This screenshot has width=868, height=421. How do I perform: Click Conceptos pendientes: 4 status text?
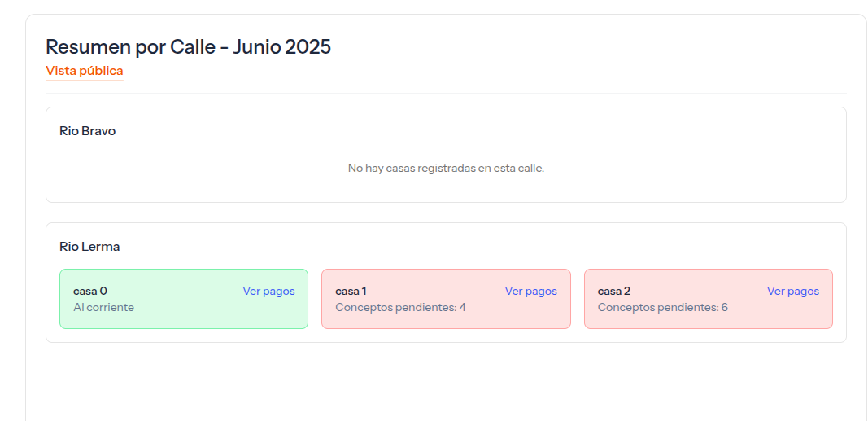[x=400, y=307]
